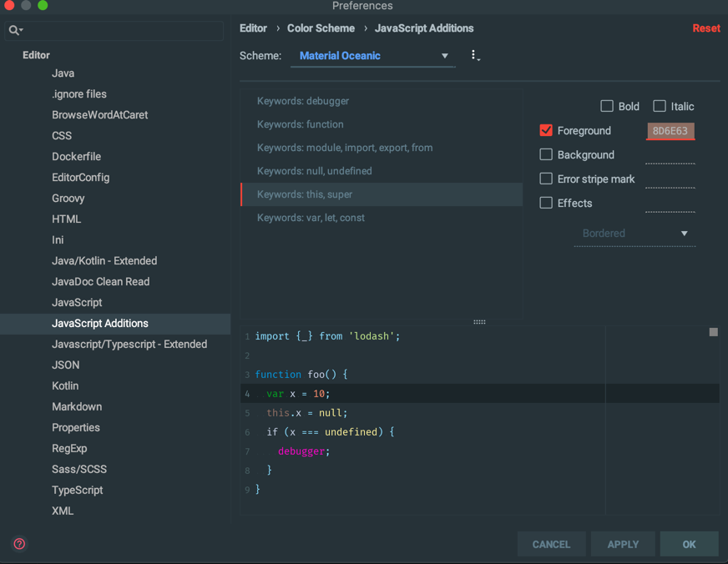The image size is (728, 564).
Task: Cancel the preferences dialog
Action: 551,543
